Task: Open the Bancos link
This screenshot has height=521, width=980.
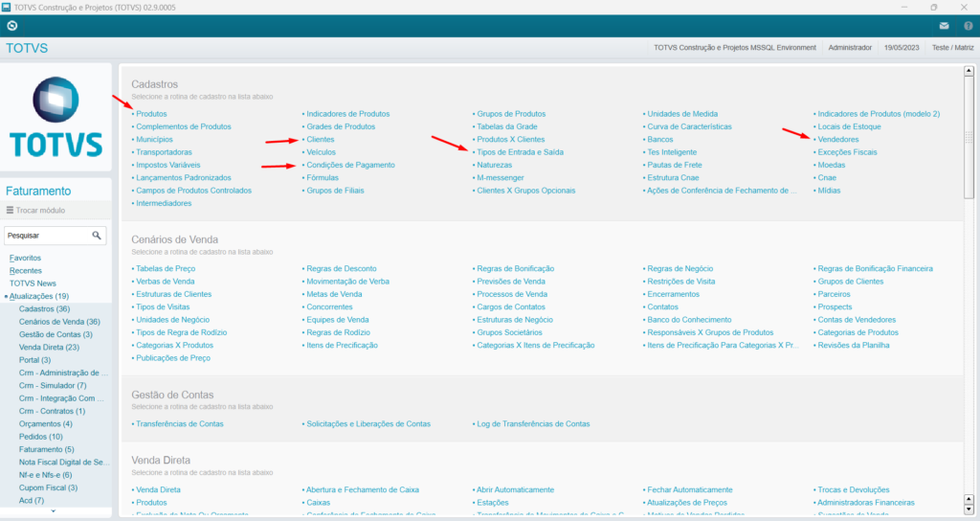Action: click(660, 140)
